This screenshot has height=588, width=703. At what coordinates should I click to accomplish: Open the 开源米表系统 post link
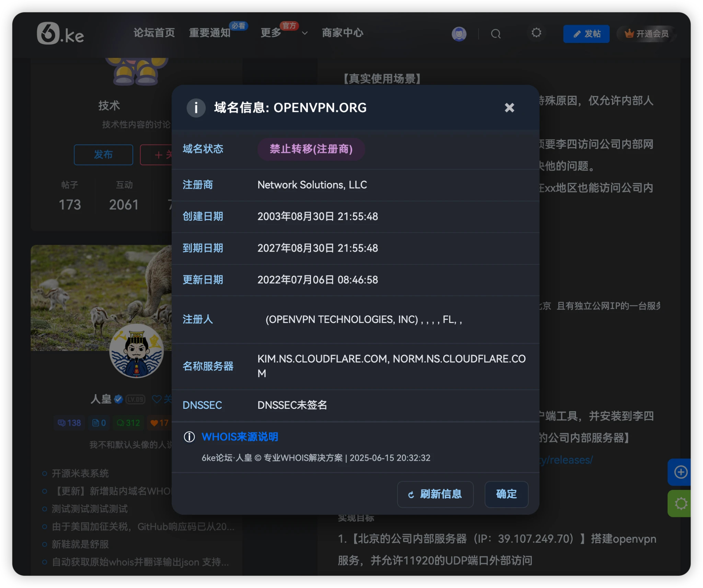[x=80, y=473]
